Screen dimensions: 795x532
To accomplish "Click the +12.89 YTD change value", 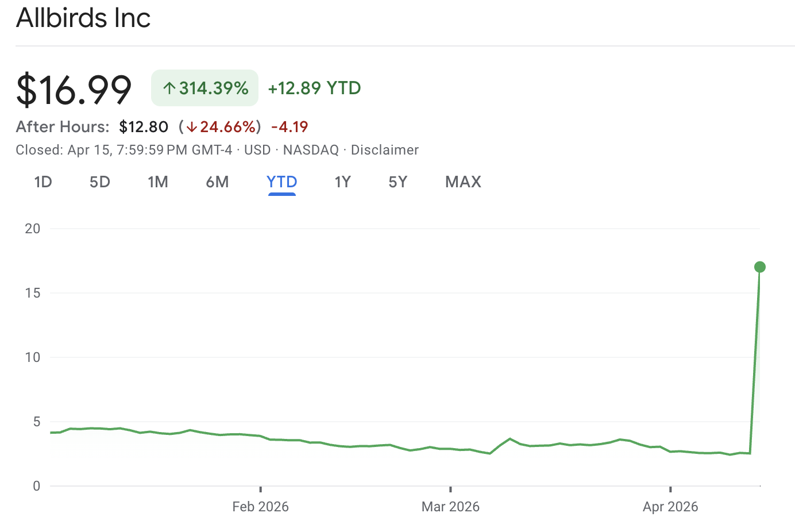I will click(314, 87).
